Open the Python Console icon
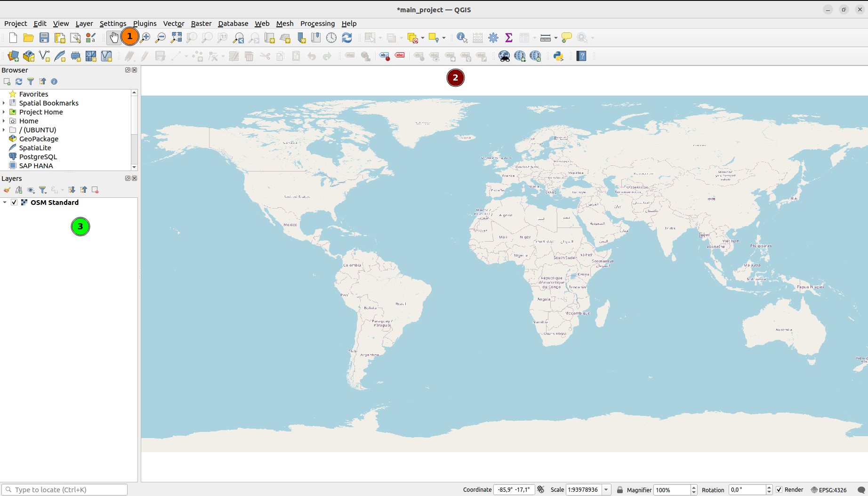Screen dimensions: 868x496 (x=558, y=56)
